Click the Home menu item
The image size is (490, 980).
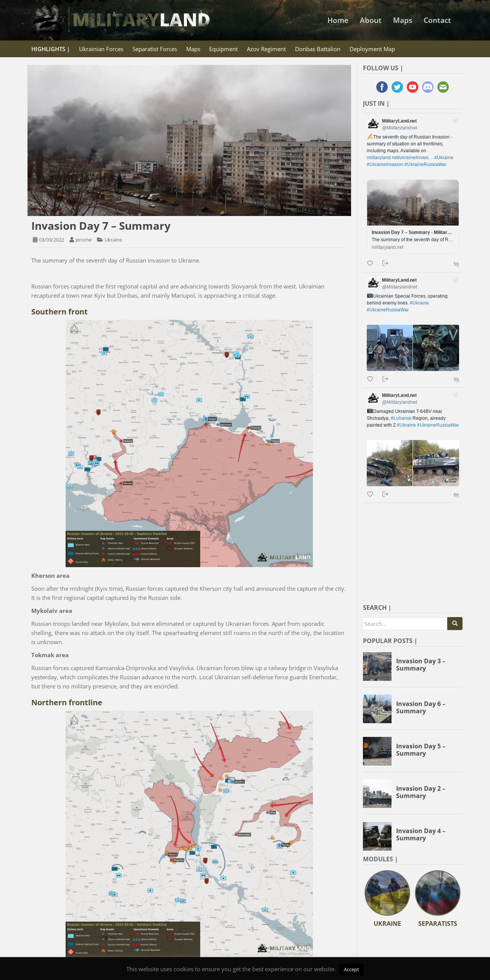(338, 20)
